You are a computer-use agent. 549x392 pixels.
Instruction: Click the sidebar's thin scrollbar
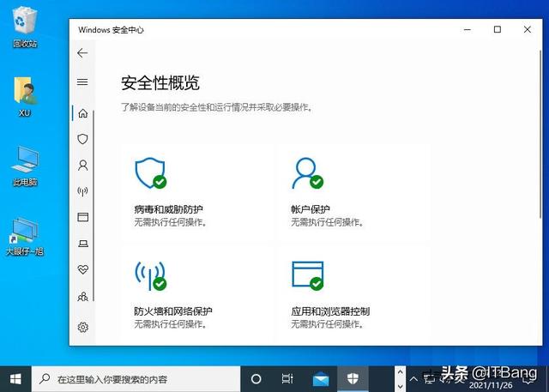pyautogui.click(x=94, y=206)
